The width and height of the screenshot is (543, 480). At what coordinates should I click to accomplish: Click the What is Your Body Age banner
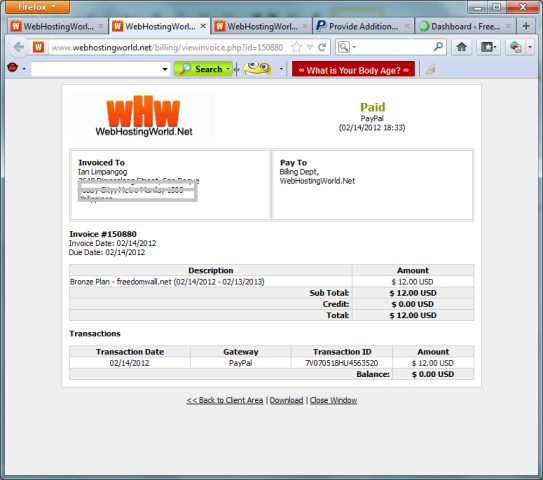[354, 70]
